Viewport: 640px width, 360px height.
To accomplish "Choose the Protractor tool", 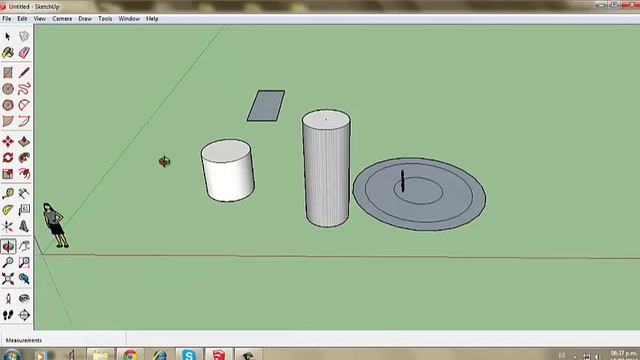I will [x=8, y=210].
